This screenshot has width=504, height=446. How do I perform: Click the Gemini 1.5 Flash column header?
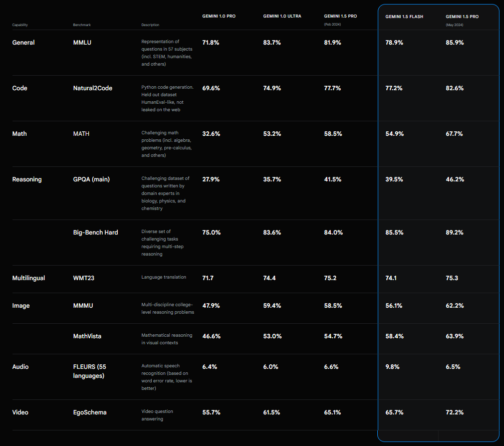pos(404,17)
